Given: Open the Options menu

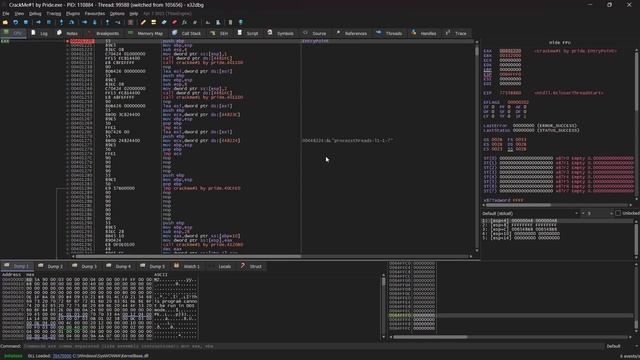Looking at the screenshot, I should (x=117, y=13).
